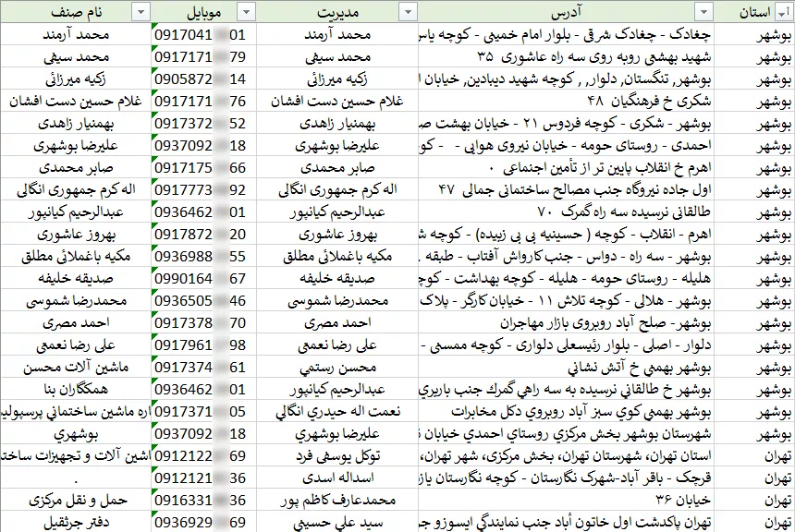This screenshot has height=532, width=795.
Task: Open the filter dropdown on the موبایل column
Action: 247,12
